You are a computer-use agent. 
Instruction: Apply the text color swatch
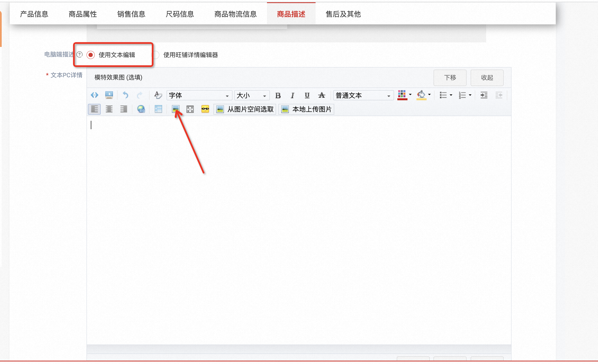[x=402, y=95]
